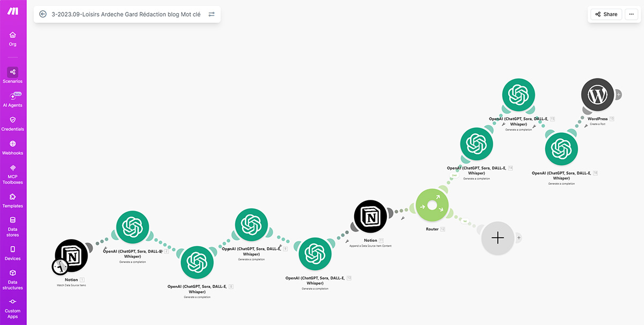644x325 pixels.
Task: Click the scenario title text field
Action: [x=126, y=15]
